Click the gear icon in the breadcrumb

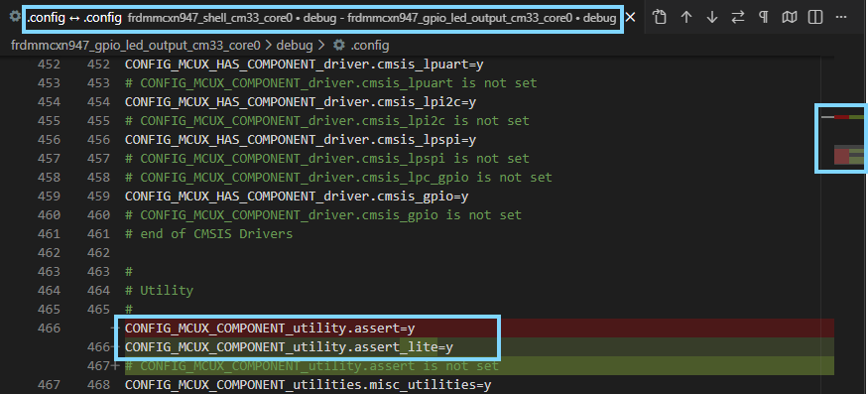tap(339, 45)
